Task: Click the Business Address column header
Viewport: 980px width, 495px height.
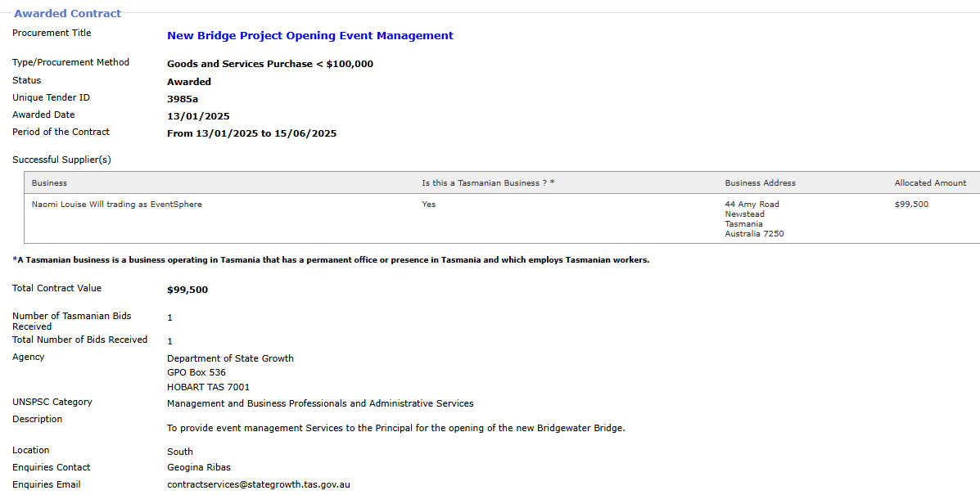Action: coord(760,183)
